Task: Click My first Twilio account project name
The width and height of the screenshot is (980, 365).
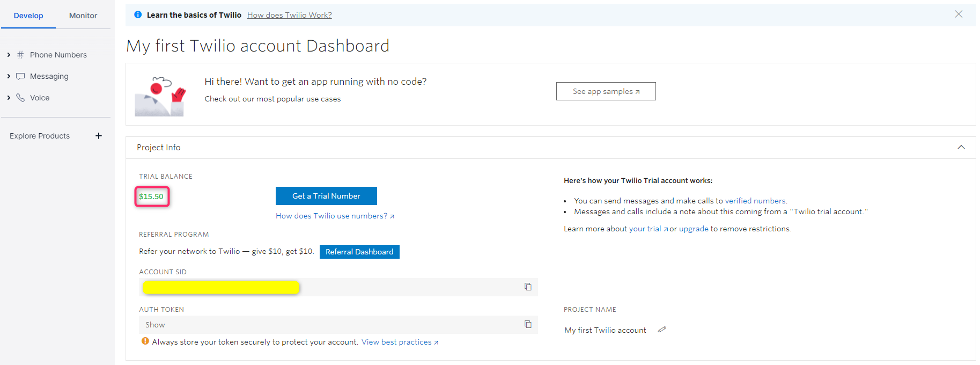Action: (605, 330)
